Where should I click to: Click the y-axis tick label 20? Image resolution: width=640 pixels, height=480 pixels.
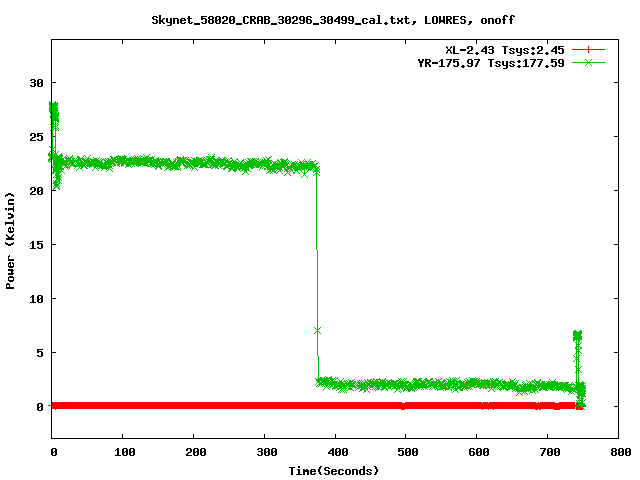[36, 191]
